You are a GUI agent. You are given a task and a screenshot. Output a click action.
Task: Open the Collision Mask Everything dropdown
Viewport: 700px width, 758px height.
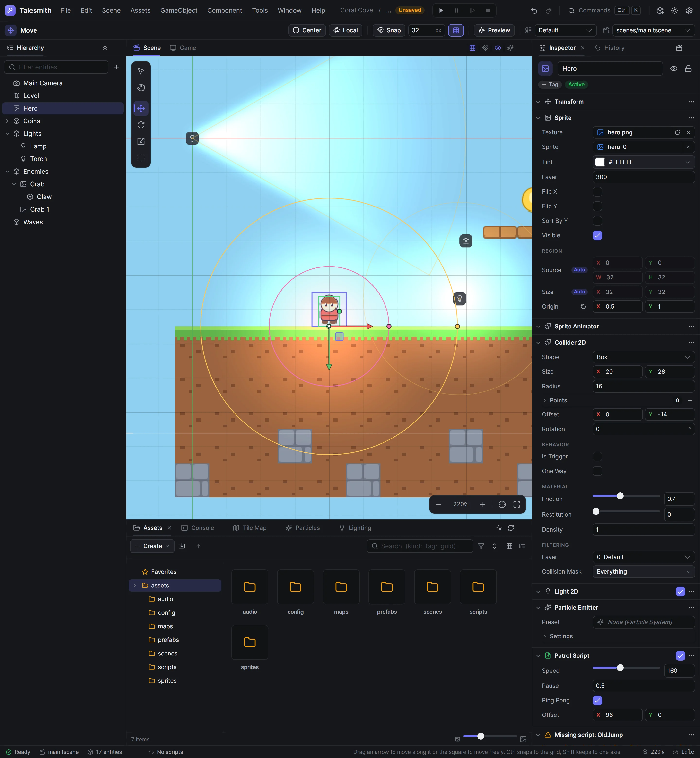pyautogui.click(x=643, y=572)
